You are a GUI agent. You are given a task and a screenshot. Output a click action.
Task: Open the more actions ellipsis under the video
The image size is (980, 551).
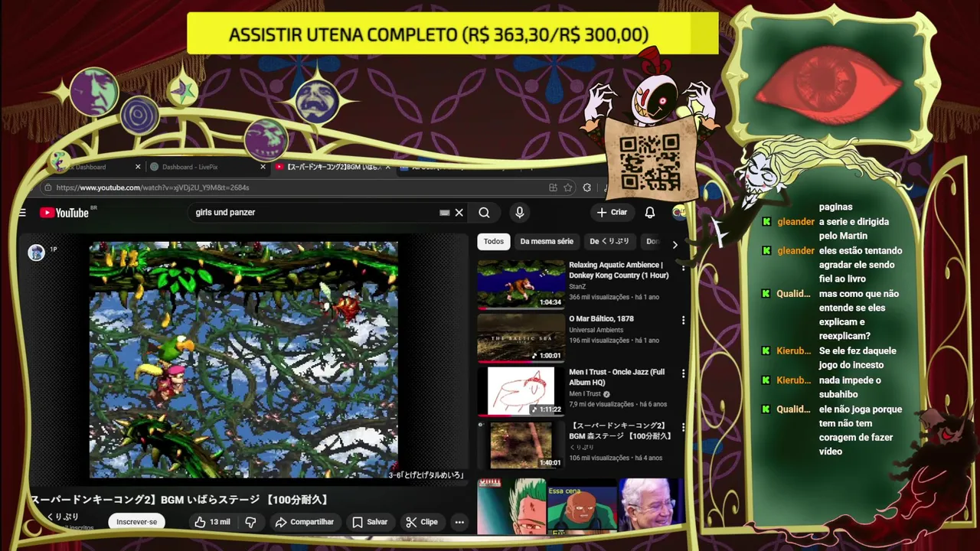click(459, 522)
